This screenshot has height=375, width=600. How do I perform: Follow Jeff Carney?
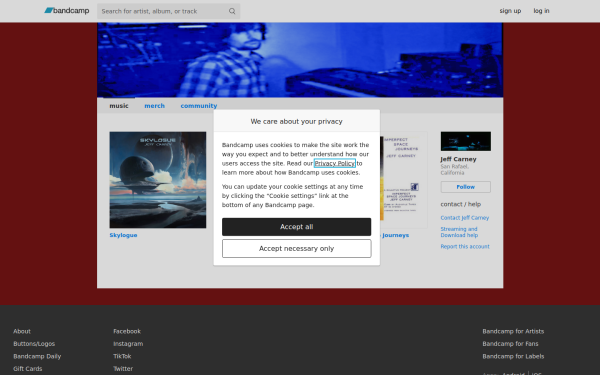[466, 187]
